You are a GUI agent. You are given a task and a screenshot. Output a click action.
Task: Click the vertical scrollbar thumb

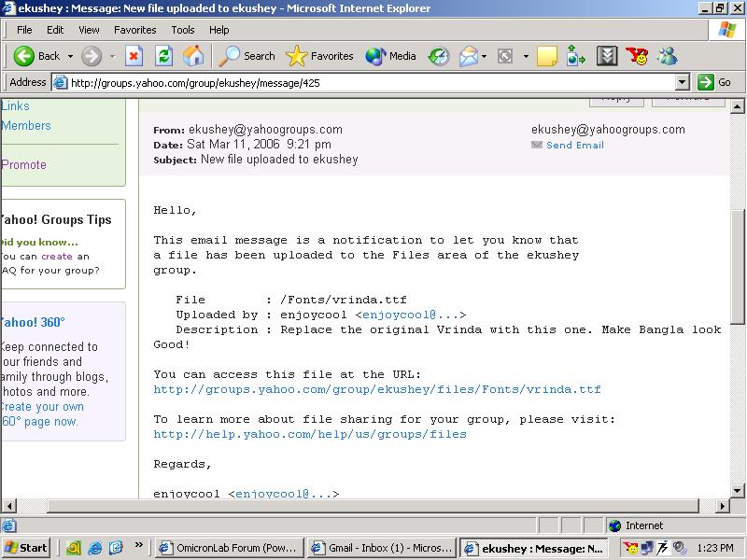coord(737,267)
